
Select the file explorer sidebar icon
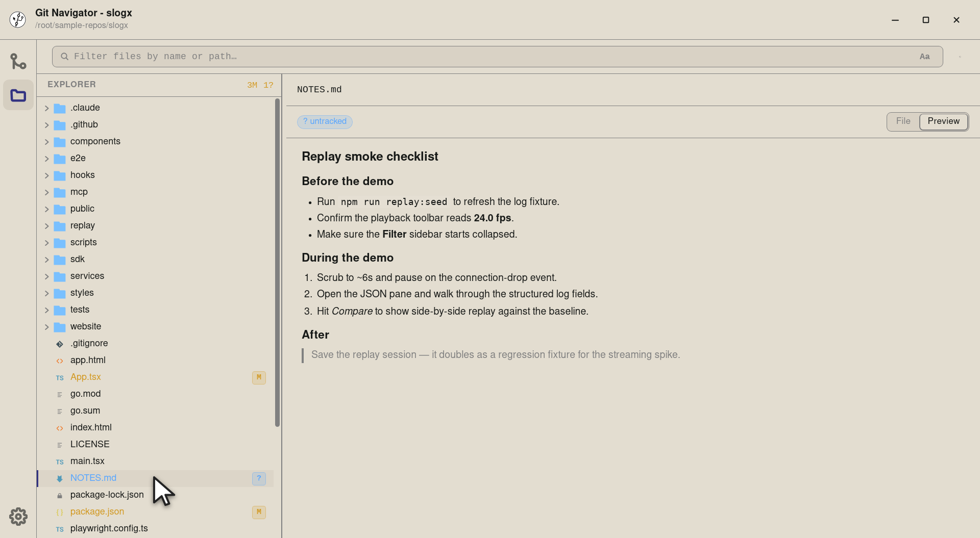coord(18,95)
